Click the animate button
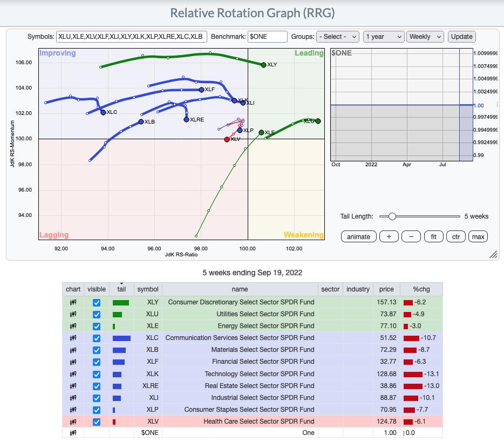The width and height of the screenshot is (504, 442). pos(358,237)
